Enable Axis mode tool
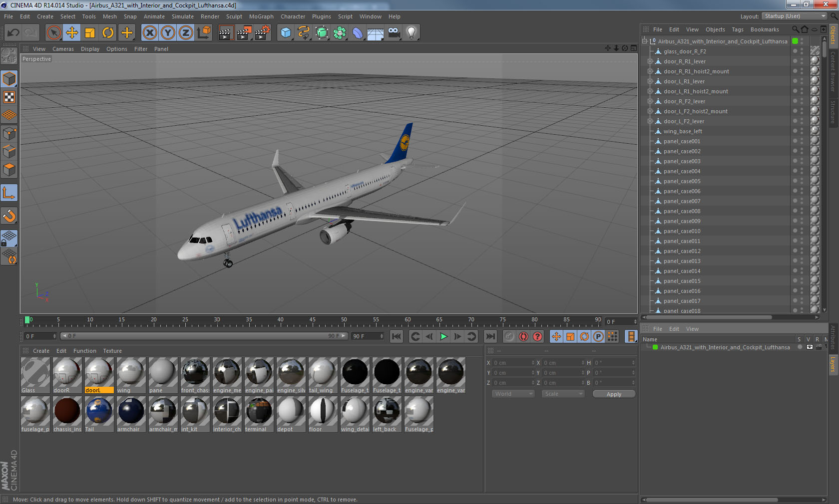Viewport: 839px width, 504px height. pos(9,193)
